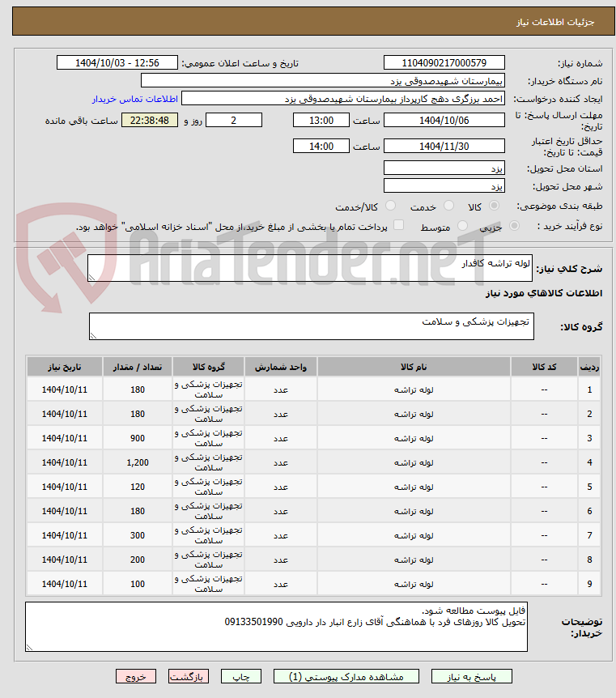Click the validity time field 14:00
The height and width of the screenshot is (698, 616).
click(x=321, y=146)
